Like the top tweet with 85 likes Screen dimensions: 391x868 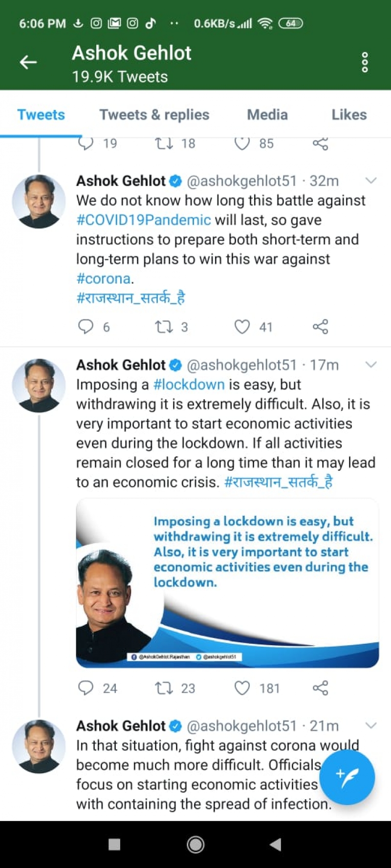[242, 143]
